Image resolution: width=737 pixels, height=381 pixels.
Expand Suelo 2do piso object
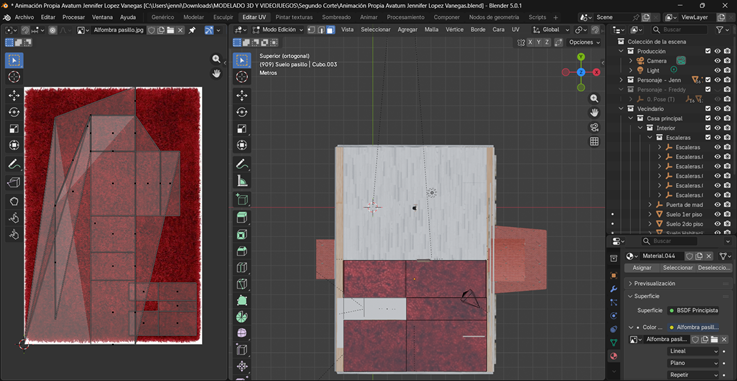point(650,224)
